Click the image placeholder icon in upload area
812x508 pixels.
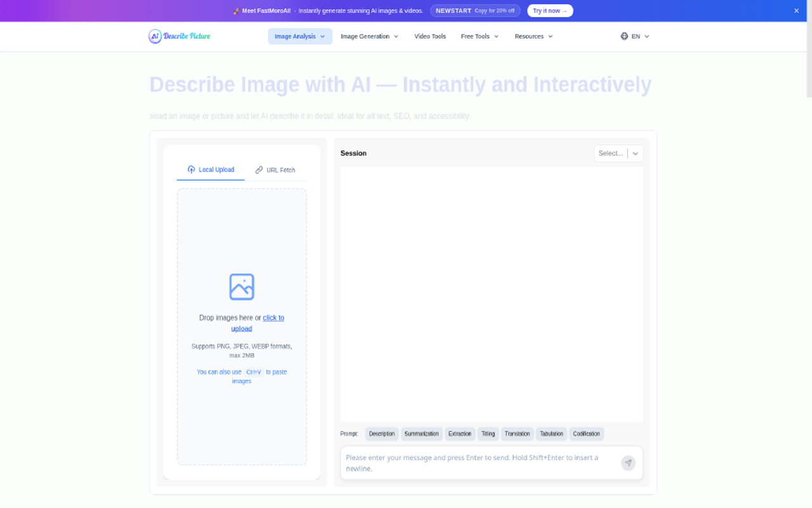242,287
